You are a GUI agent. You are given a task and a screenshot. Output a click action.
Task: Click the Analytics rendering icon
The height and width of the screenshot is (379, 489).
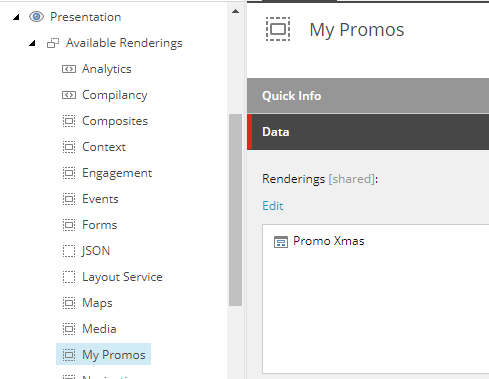coord(69,69)
